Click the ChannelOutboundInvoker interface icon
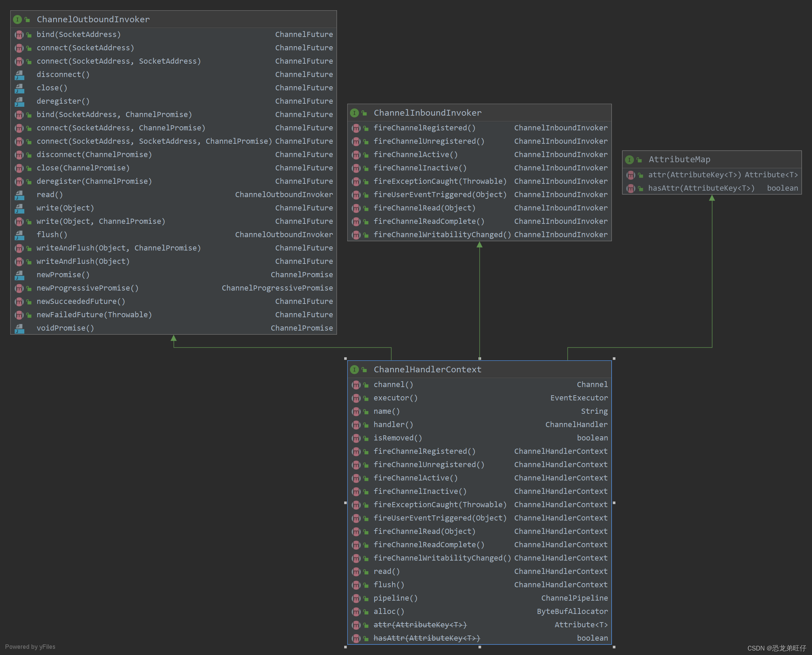Image resolution: width=812 pixels, height=655 pixels. pyautogui.click(x=17, y=19)
